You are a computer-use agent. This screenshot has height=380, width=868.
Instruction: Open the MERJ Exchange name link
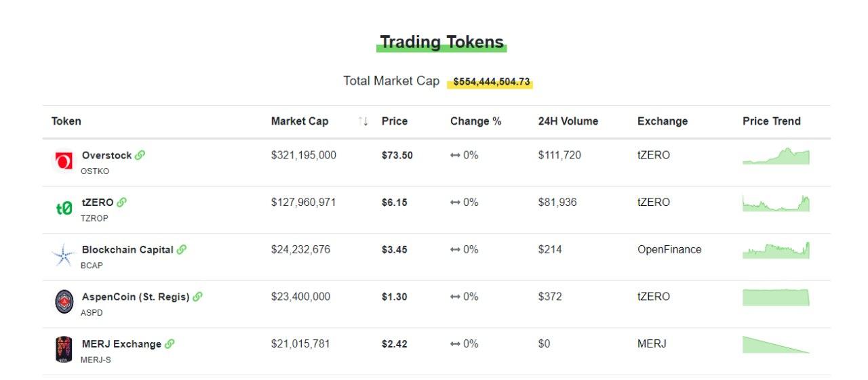click(x=121, y=344)
